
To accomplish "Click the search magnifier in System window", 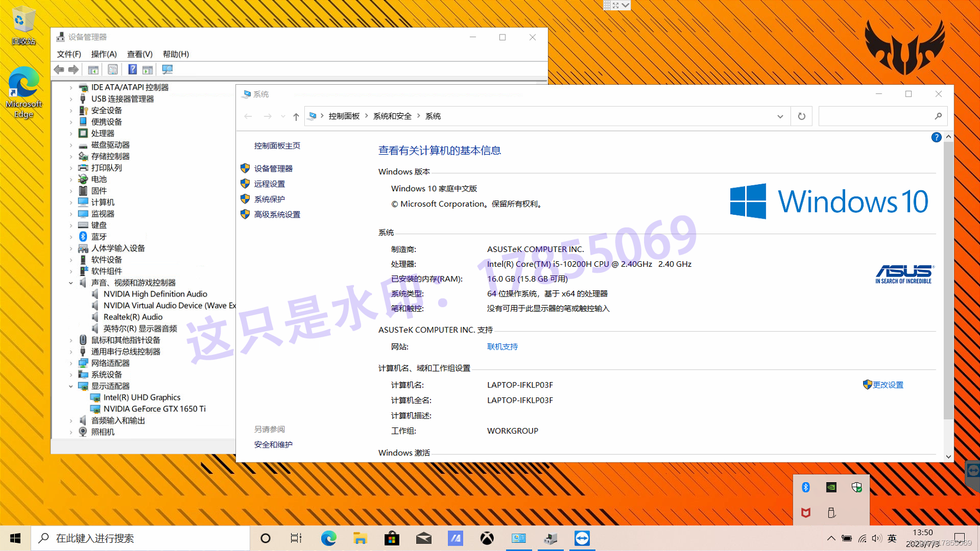I will coord(938,116).
